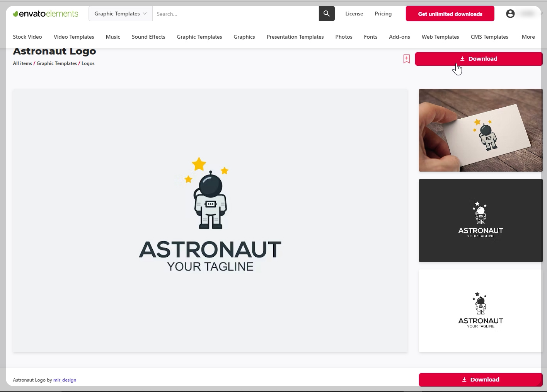Image resolution: width=547 pixels, height=392 pixels.
Task: Open the Graphic Templates search category dropdown
Action: pyautogui.click(x=121, y=14)
